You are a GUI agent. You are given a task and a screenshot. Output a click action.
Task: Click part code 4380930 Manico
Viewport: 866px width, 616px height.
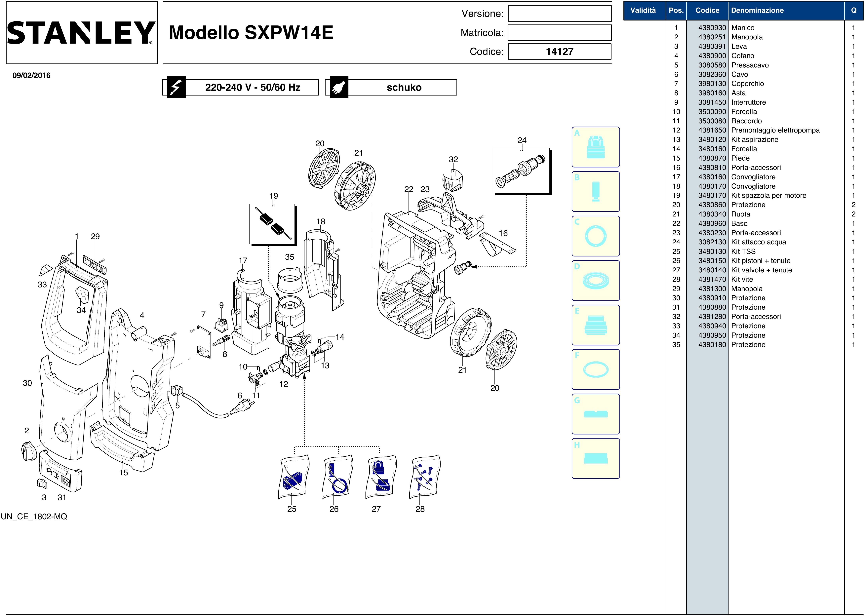click(712, 28)
